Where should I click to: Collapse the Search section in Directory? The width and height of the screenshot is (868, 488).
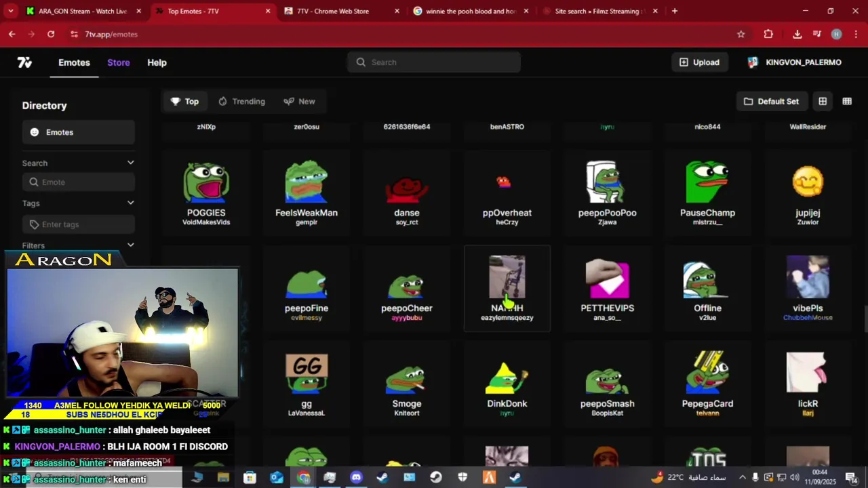point(130,163)
